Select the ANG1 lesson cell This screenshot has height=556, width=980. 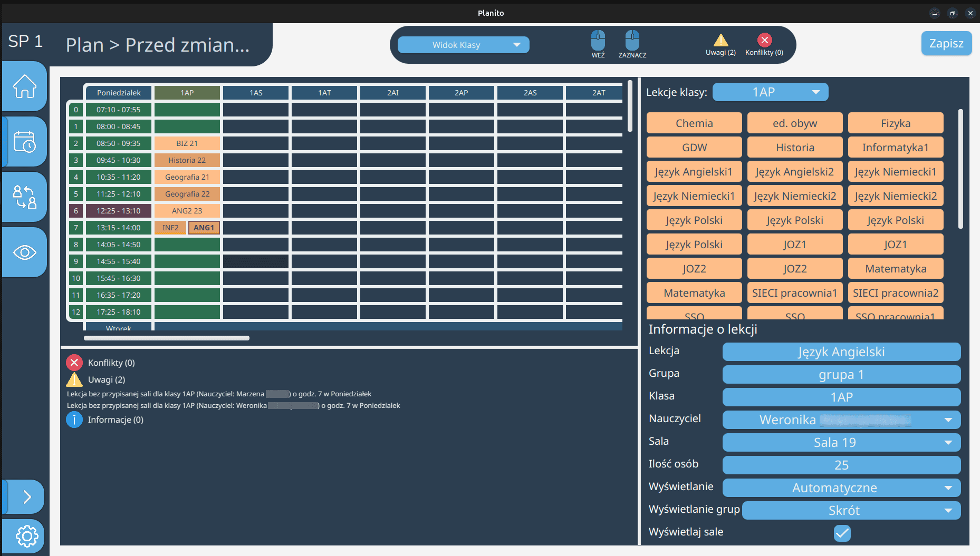(x=204, y=228)
